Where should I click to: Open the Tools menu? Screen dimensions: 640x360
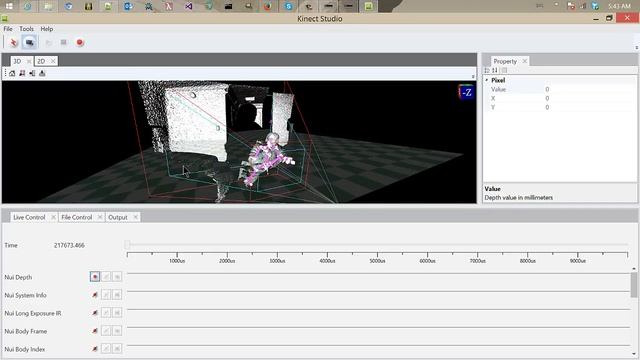27,29
